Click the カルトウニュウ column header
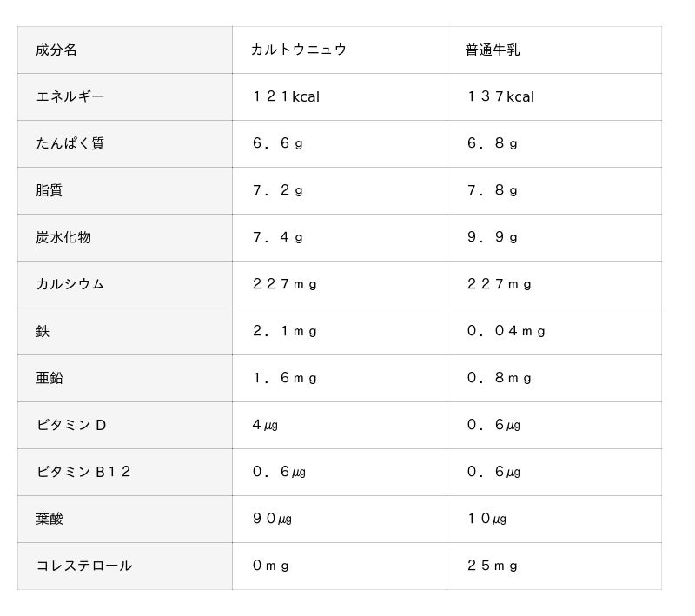695x616 pixels. pyautogui.click(x=299, y=50)
